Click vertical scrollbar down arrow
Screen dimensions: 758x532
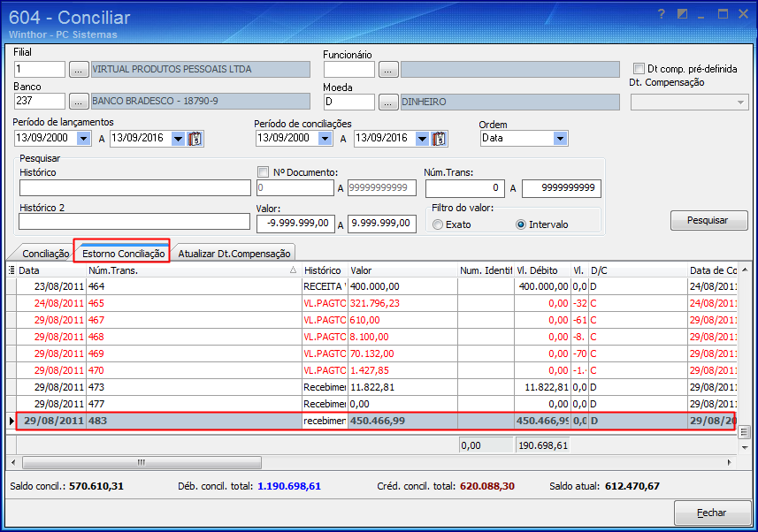tap(745, 448)
